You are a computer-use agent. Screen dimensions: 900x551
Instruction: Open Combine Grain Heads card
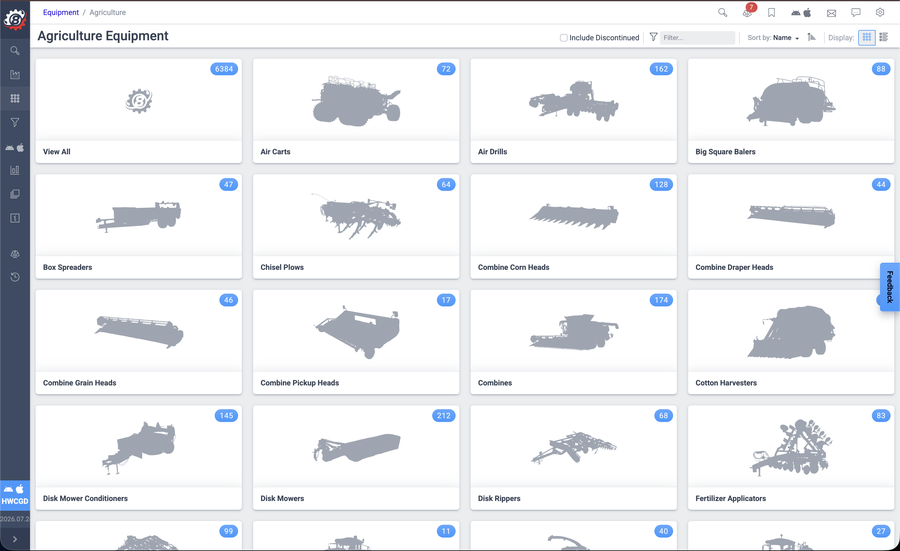(x=138, y=342)
